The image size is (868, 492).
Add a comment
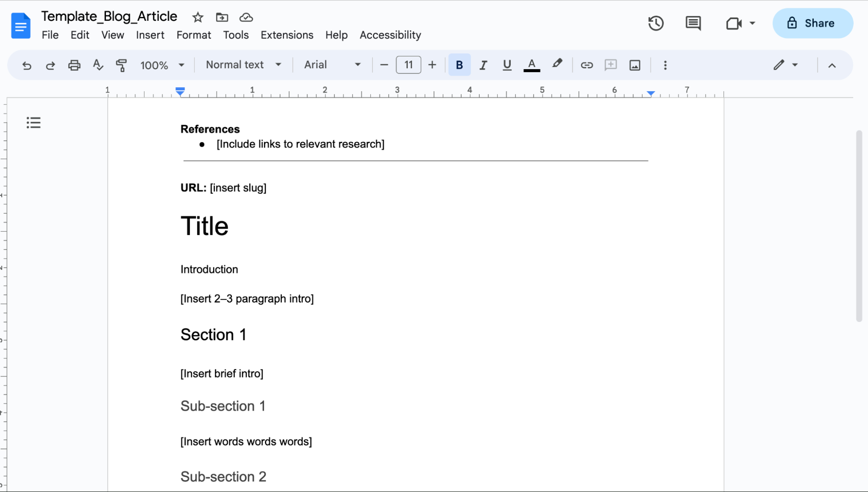(x=611, y=65)
